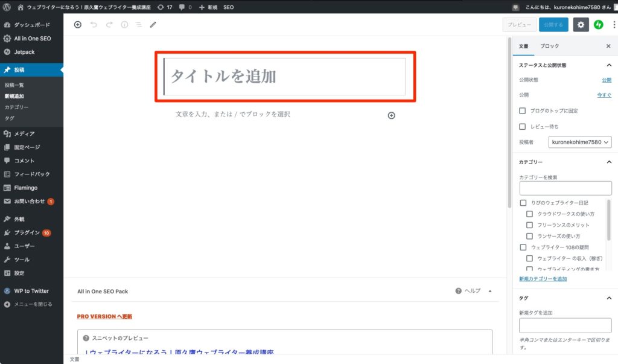Click the WordPress logo in admin bar

click(7, 7)
